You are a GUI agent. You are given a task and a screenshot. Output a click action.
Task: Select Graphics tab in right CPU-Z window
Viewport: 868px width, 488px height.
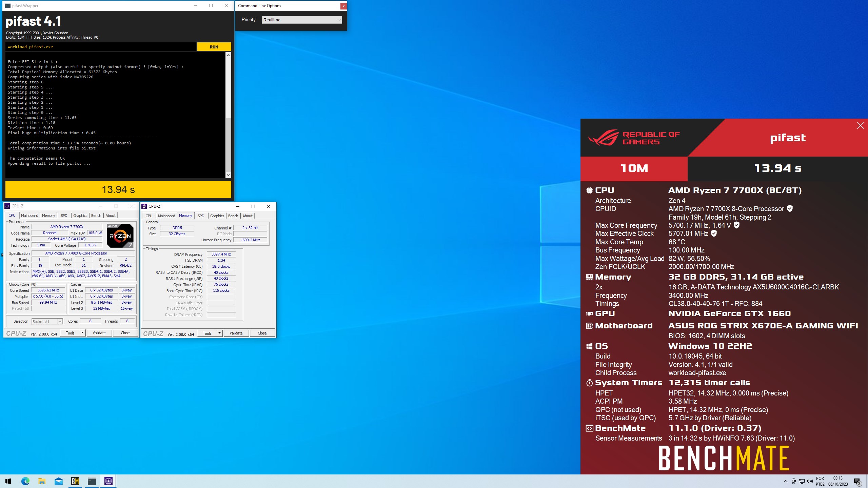(217, 216)
